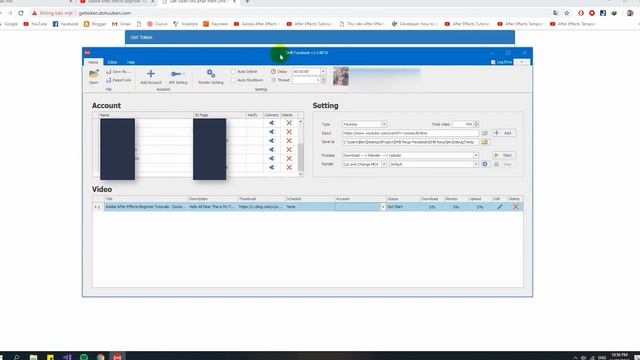Add a new account via Add Account

(x=151, y=77)
